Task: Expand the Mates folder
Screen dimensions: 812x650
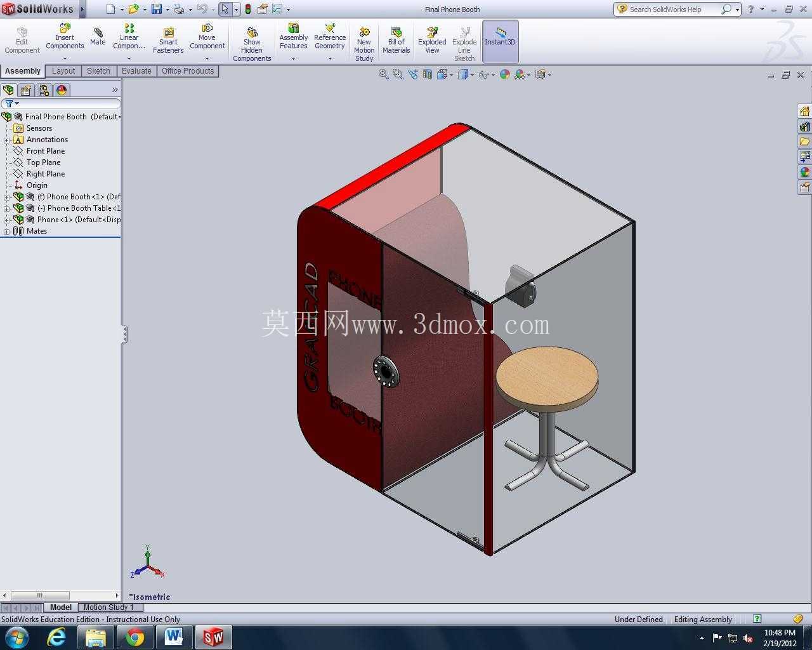Action: pyautogui.click(x=6, y=231)
